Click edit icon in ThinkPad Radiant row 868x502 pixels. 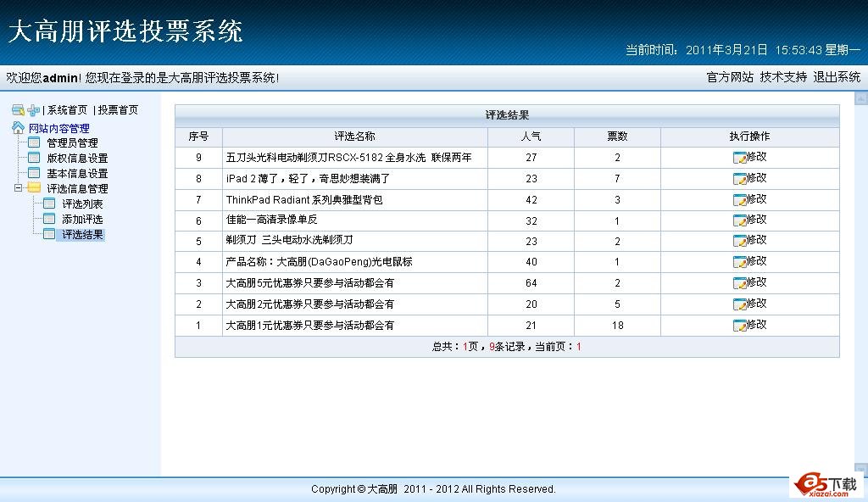click(x=739, y=200)
